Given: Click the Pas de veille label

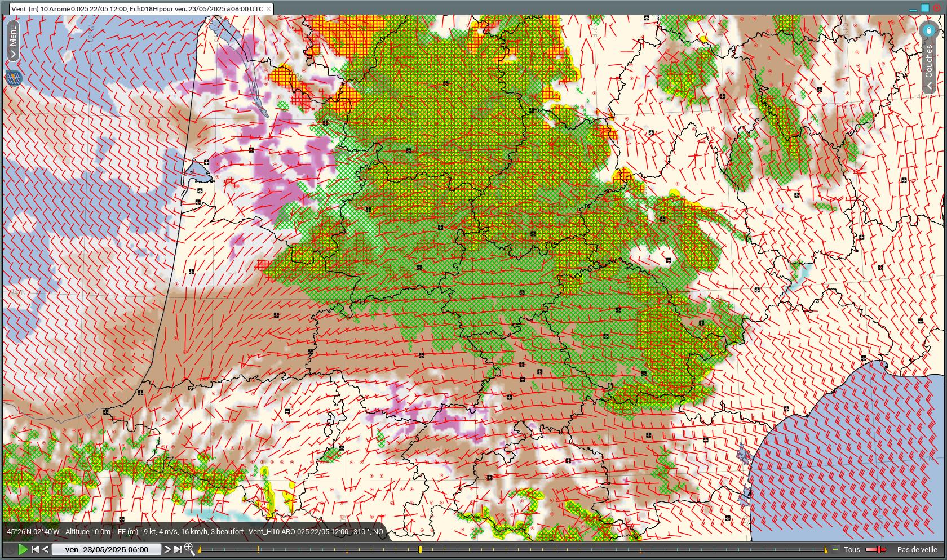Looking at the screenshot, I should pos(917,549).
